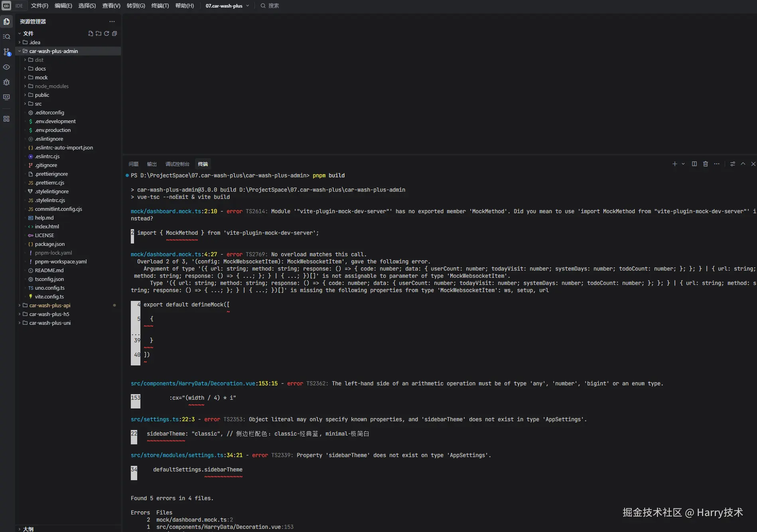Collapse the car-wash-plus-admin folder

click(x=20, y=51)
